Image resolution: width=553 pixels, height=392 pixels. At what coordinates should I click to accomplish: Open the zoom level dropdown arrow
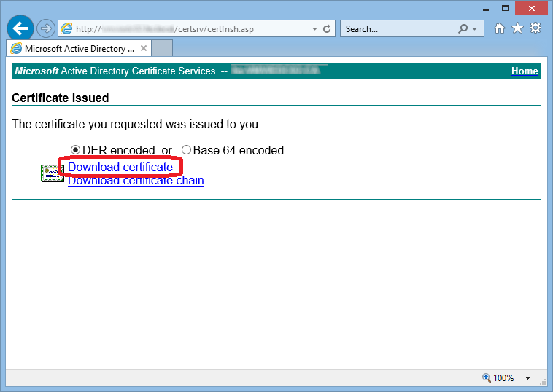[528, 378]
